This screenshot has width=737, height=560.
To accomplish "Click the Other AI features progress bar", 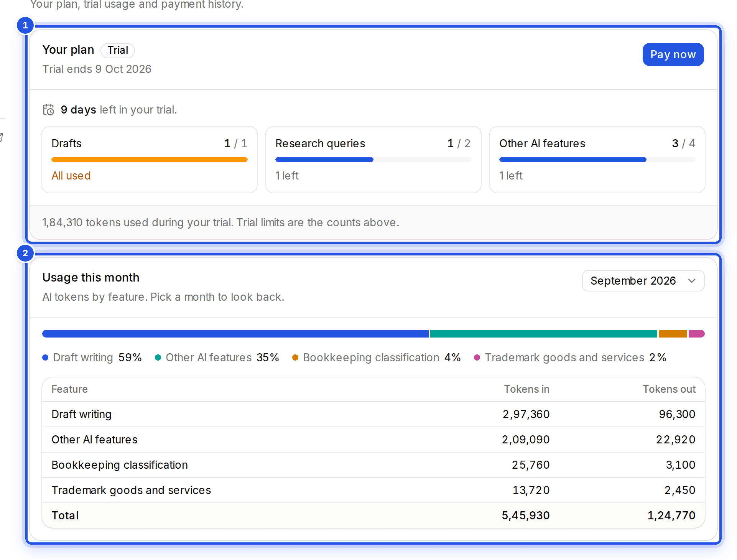I will pyautogui.click(x=597, y=160).
